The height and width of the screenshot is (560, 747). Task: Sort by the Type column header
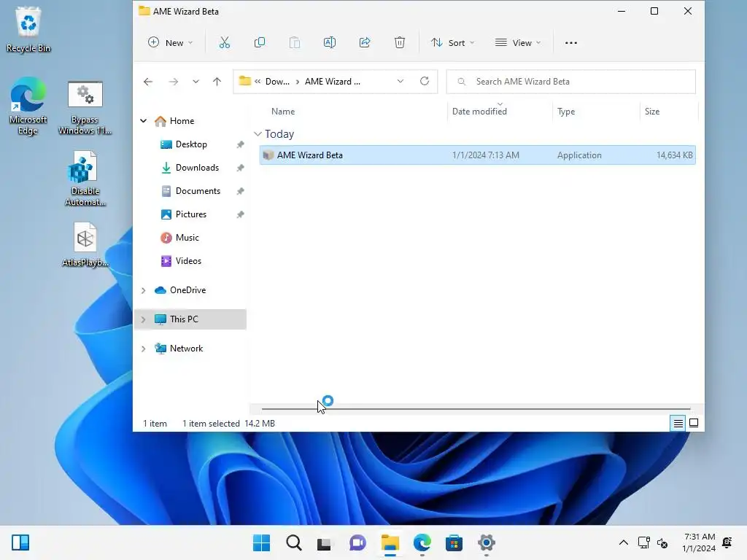tap(566, 112)
